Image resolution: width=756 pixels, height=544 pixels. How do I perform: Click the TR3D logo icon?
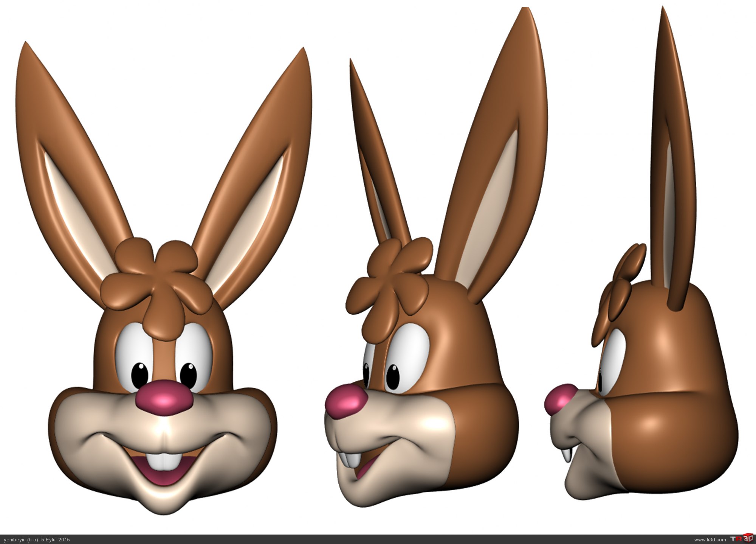742,539
